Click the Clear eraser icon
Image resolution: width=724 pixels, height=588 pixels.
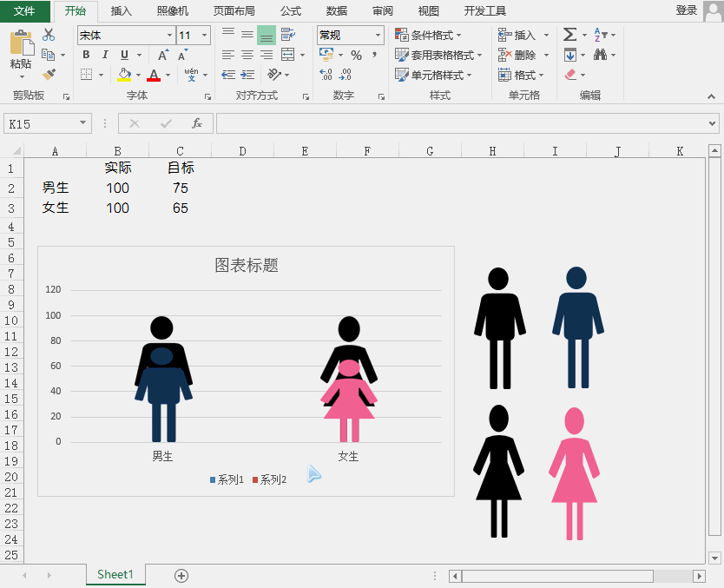point(570,75)
